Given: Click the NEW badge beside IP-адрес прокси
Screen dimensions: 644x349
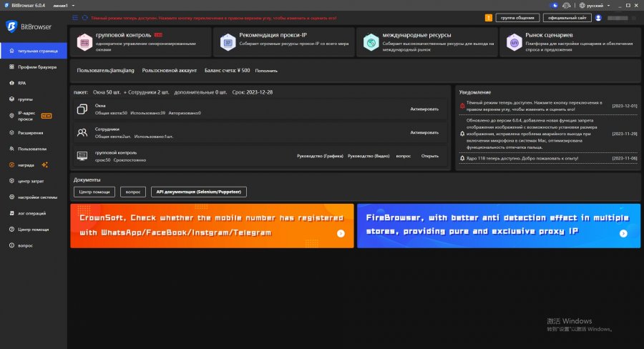Looking at the screenshot, I should pos(47,116).
